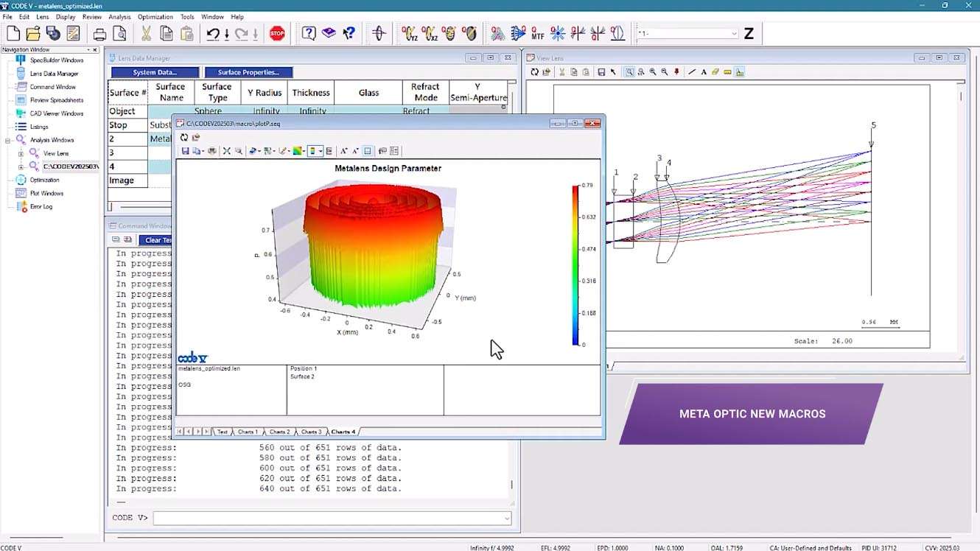Click the save icon in plot window toolbar
Screen dimensions: 980x551
(x=186, y=151)
